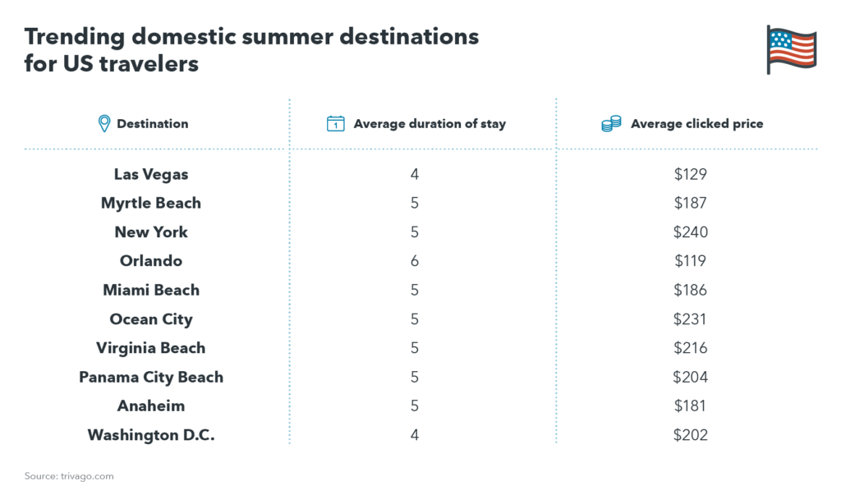Click the calendar icon beside Average duration
This screenshot has width=841, height=504.
[336, 124]
